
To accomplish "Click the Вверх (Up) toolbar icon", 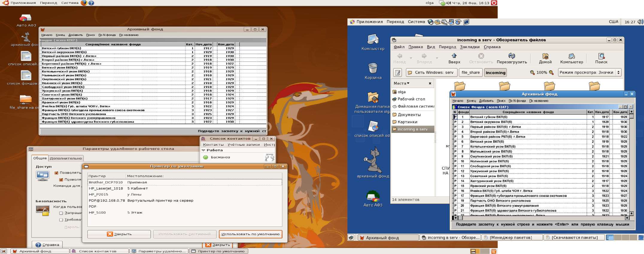I will coord(454,56).
